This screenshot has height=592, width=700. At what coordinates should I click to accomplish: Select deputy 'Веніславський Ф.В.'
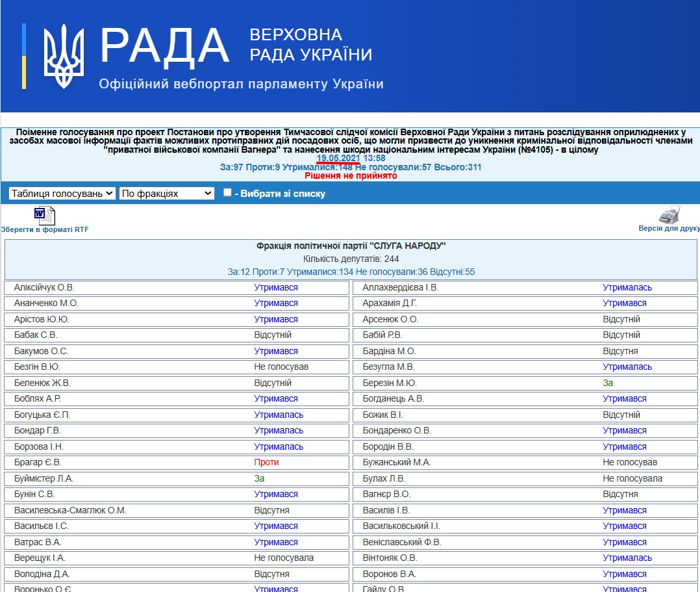(402, 542)
